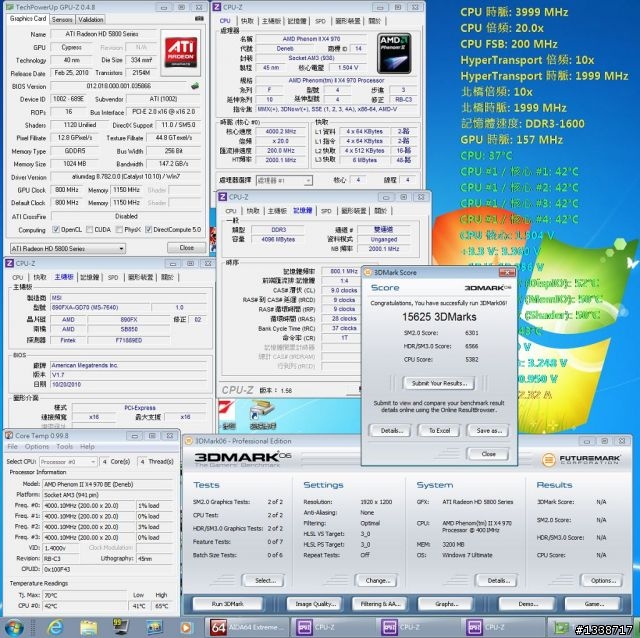This screenshot has width=640, height=638.
Task: Click Select button under 3DMark06 Tests
Action: pos(265,580)
